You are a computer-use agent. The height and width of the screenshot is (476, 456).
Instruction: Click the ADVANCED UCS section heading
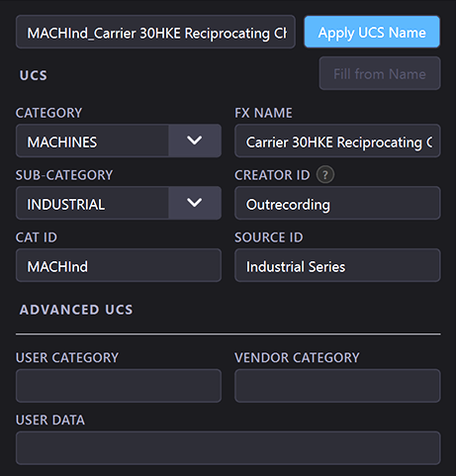pos(76,310)
